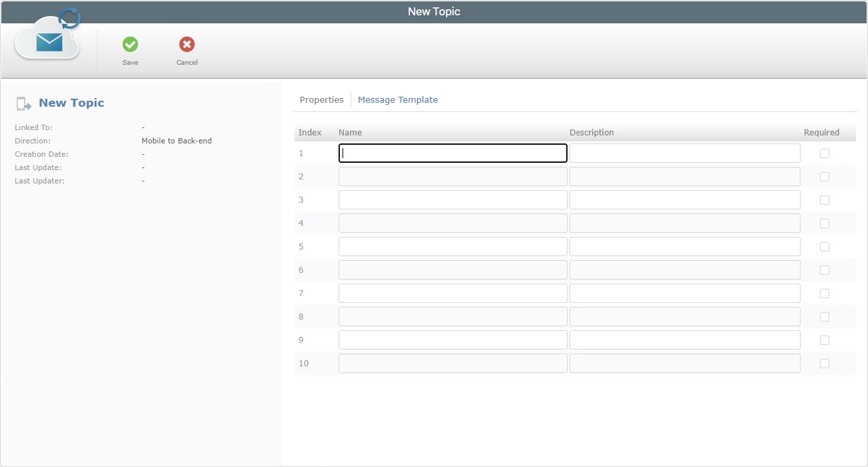This screenshot has width=868, height=467.
Task: Focus the Description field on row 5
Action: pyautogui.click(x=684, y=246)
